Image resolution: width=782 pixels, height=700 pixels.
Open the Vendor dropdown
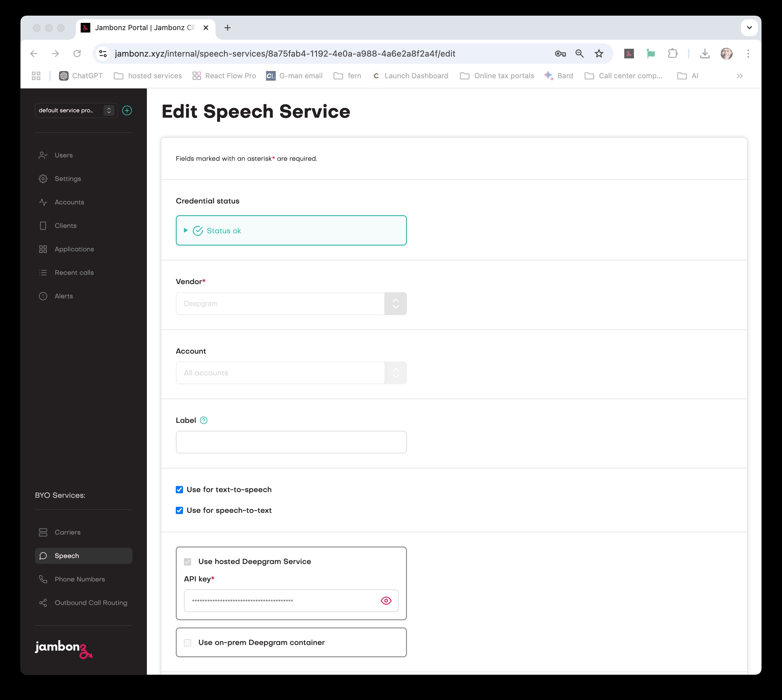[x=396, y=303]
